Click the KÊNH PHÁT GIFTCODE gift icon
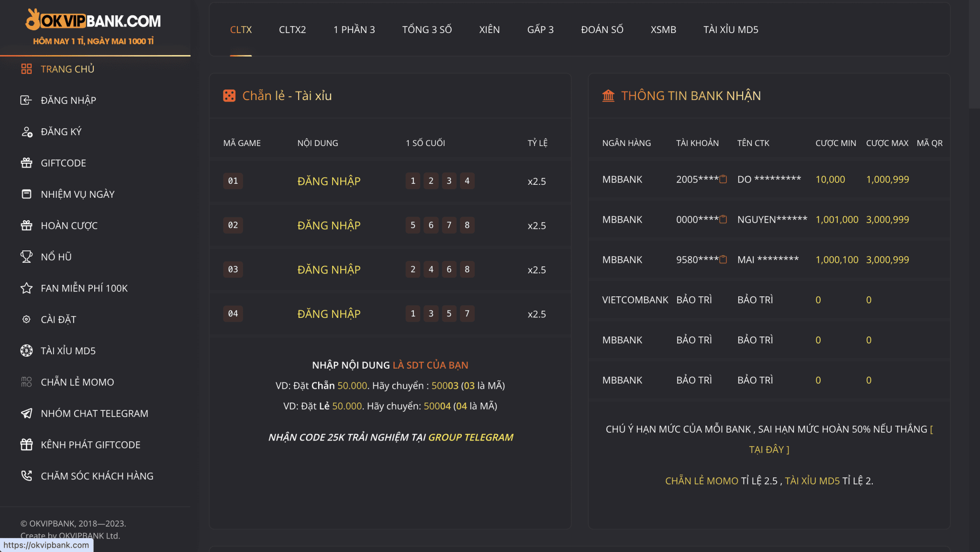The height and width of the screenshot is (552, 980). (26, 445)
